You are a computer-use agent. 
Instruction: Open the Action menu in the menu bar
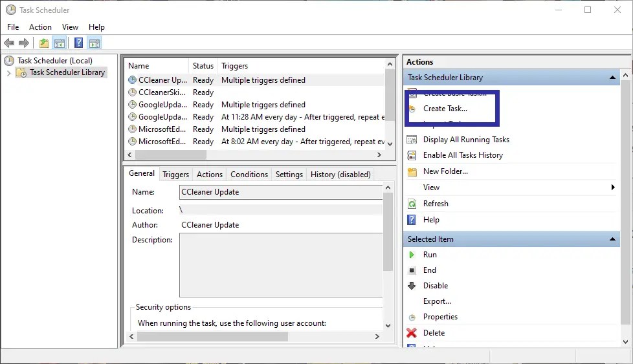pos(40,27)
